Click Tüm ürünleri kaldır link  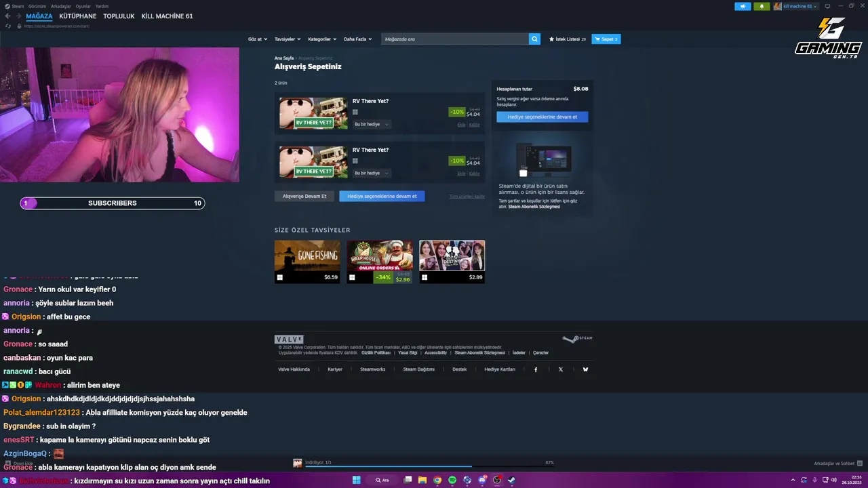tap(467, 197)
